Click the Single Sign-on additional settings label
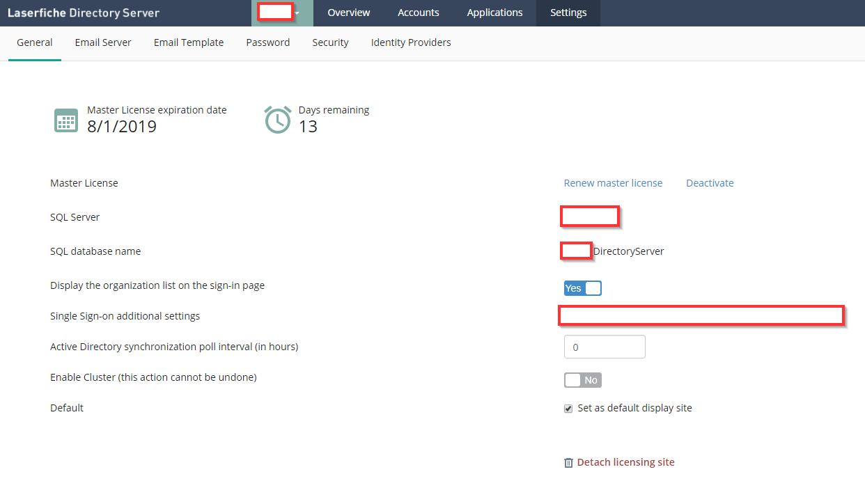865x504 pixels. coord(125,316)
